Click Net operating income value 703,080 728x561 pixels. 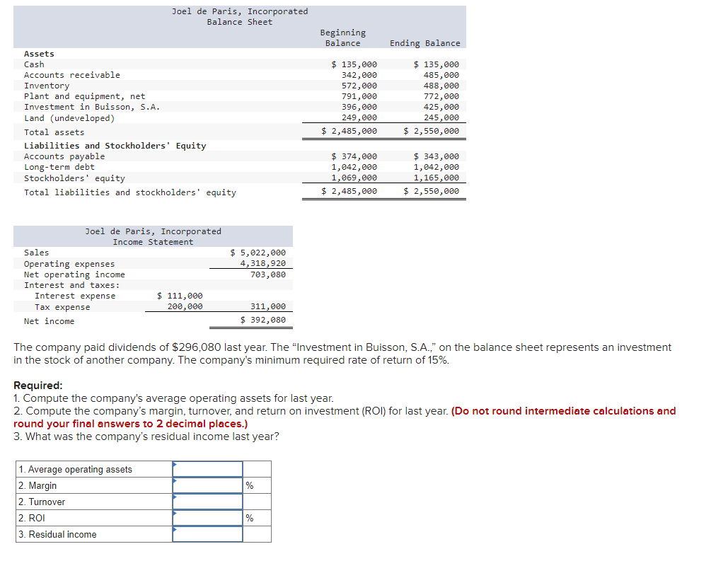[x=268, y=274]
